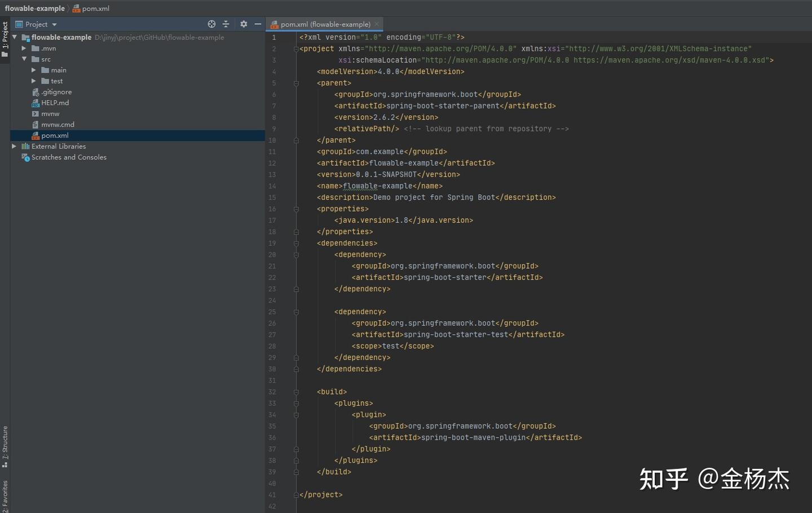Expand the .mvn folder
Screen dimensions: 812x513
click(24, 49)
